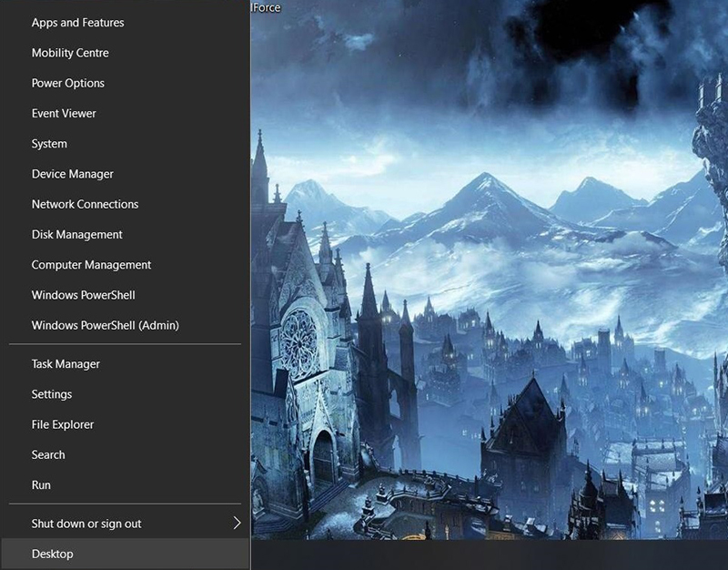Screen dimensions: 728x570
Task: Choose the Search menu entry
Action: click(x=48, y=454)
